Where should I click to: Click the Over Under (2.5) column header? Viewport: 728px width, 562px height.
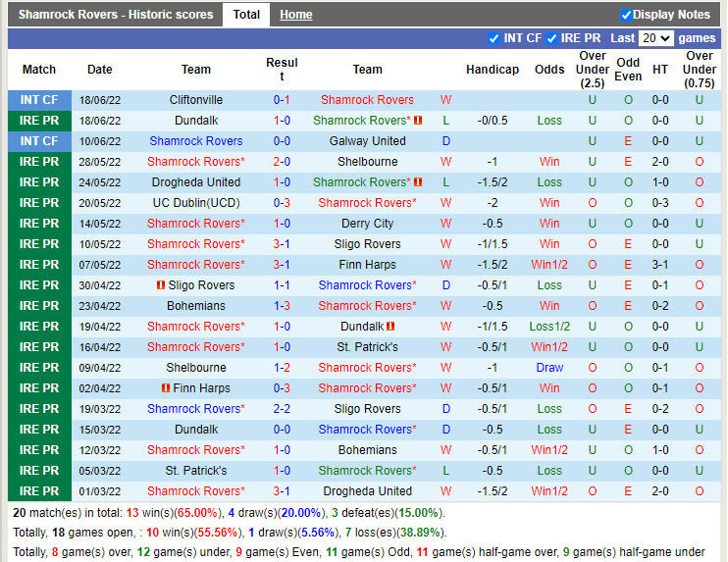[x=592, y=70]
